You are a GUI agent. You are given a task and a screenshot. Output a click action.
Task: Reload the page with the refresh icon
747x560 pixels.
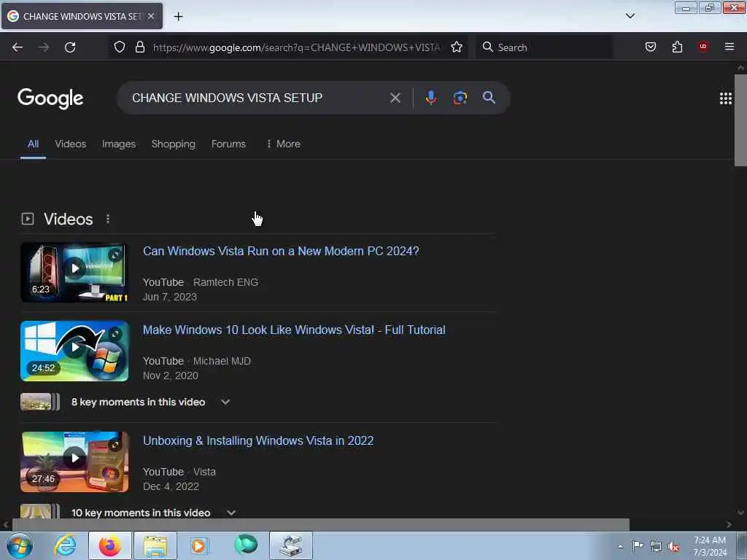[x=70, y=47]
